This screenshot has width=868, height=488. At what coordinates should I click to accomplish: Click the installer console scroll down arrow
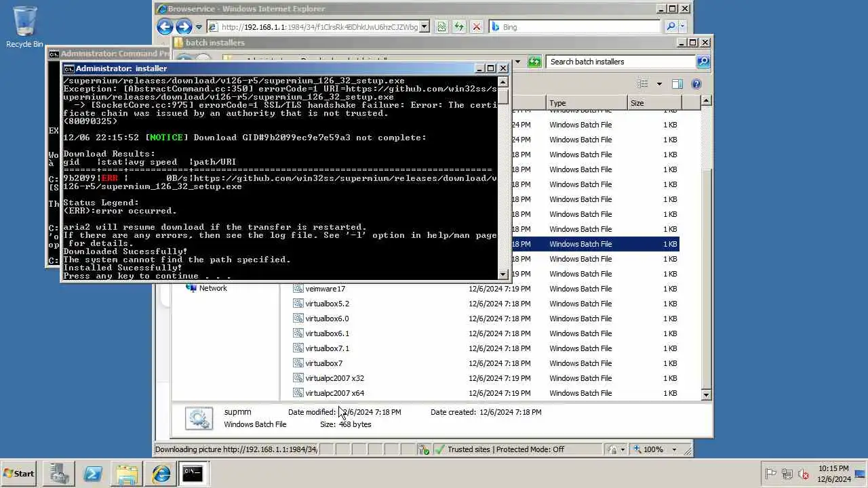(x=503, y=274)
